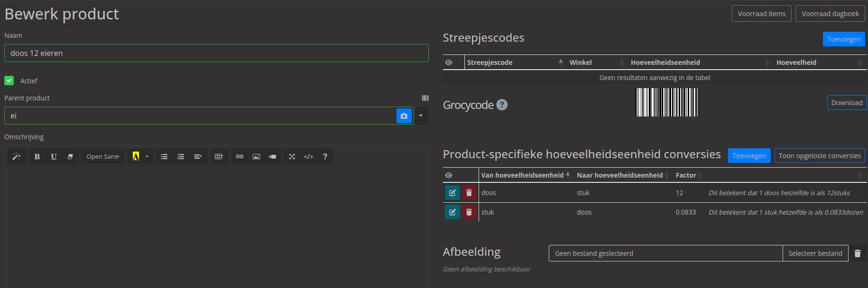
Task: Delete the stuk to doos conversion
Action: pos(469,212)
